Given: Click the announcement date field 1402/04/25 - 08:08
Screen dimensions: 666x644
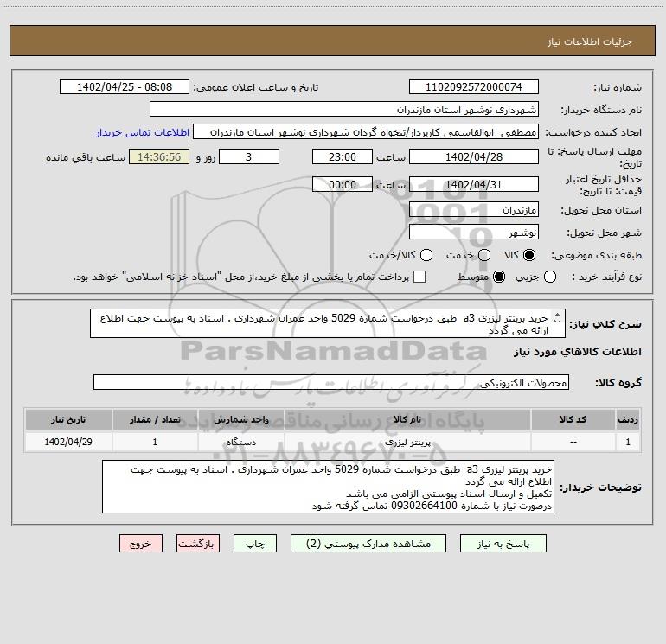Looking at the screenshot, I should [125, 87].
